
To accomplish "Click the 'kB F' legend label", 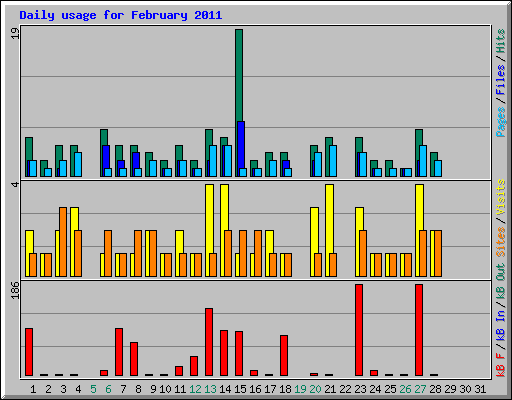I will pos(501,364).
